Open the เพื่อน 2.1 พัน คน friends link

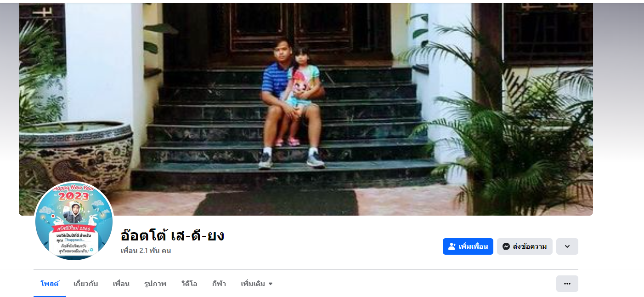tap(146, 251)
